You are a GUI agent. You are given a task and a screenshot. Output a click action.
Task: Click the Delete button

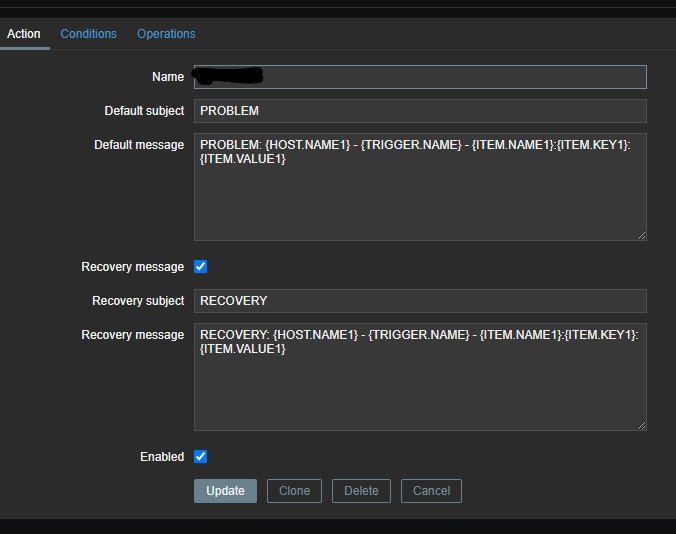pos(361,491)
